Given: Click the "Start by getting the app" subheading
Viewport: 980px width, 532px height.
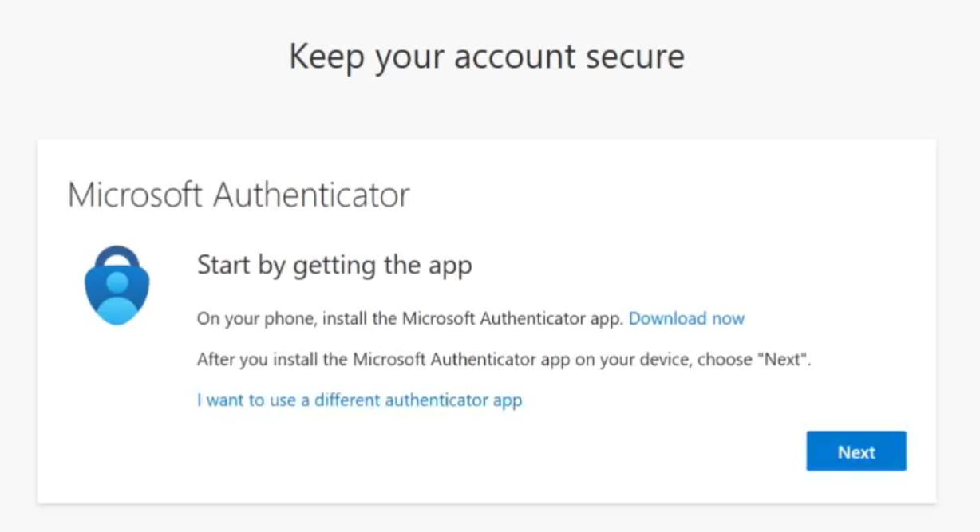Looking at the screenshot, I should pos(334,265).
